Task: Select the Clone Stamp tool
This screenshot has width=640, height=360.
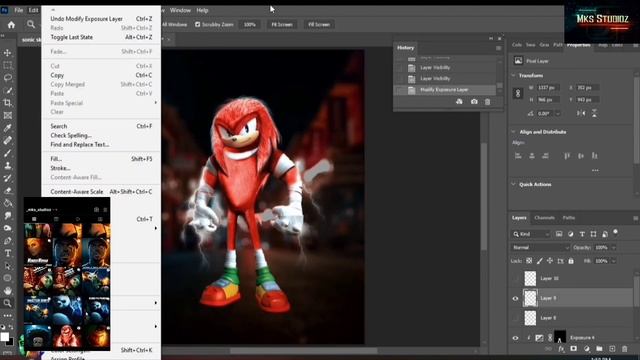Action: tap(7, 166)
